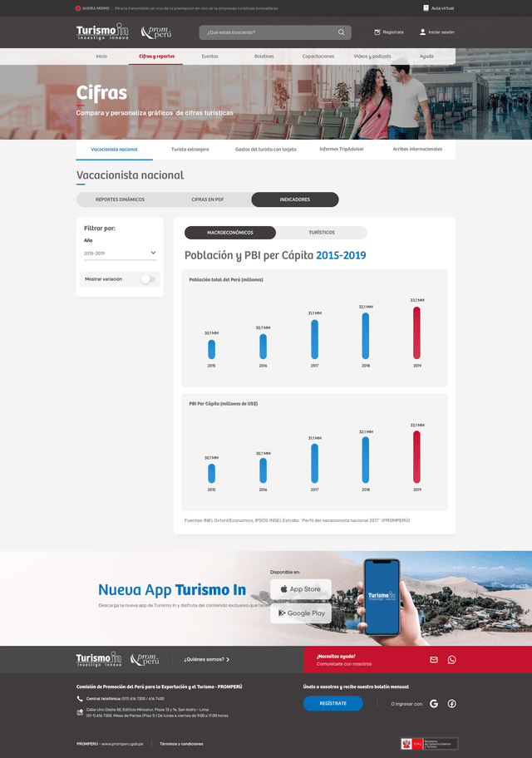Click the 2017 bar in PBI Per Cápita chart
This screenshot has width=532, height=758.
point(314,463)
